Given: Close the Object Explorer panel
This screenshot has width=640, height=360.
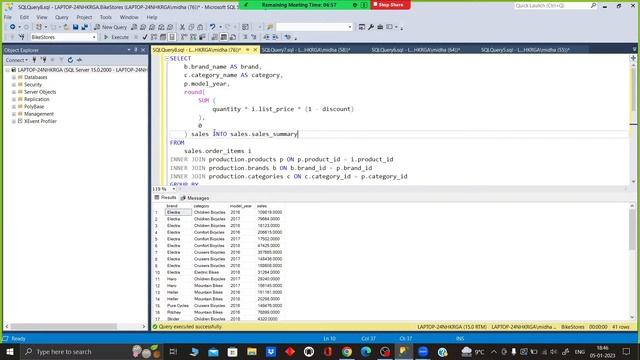Looking at the screenshot, I should 143,50.
